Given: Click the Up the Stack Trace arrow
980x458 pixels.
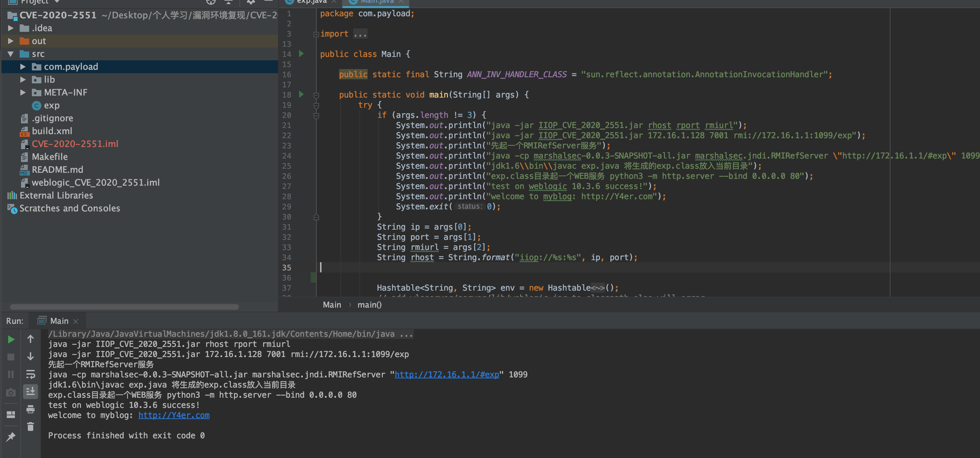Looking at the screenshot, I should click(x=31, y=339).
